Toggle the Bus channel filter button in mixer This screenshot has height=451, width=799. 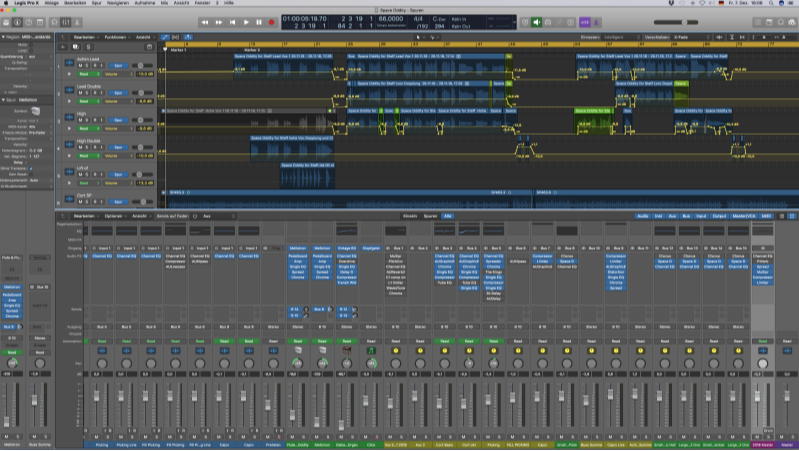pos(686,216)
